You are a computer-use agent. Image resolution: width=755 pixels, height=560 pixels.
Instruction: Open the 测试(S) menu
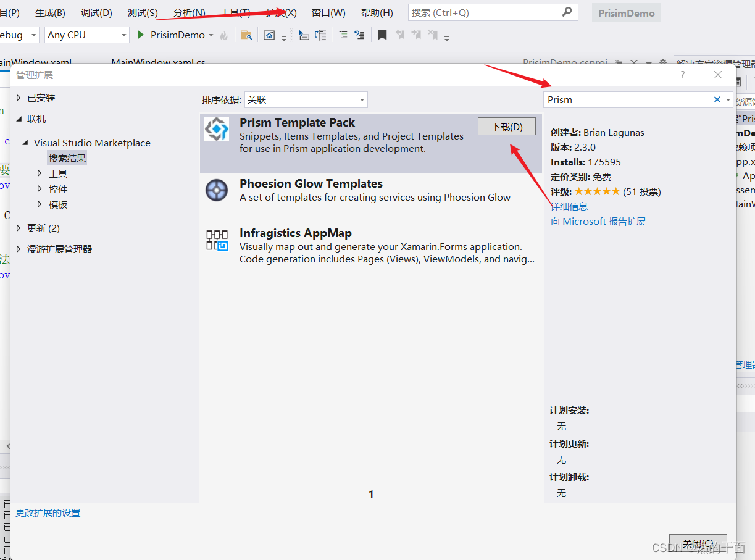(x=143, y=12)
